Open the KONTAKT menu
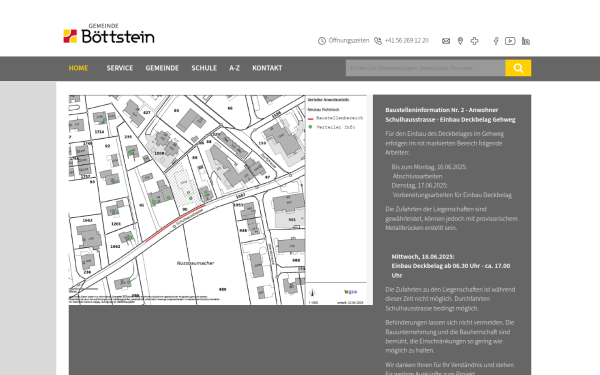Screen dimensions: 600x375 point(267,68)
